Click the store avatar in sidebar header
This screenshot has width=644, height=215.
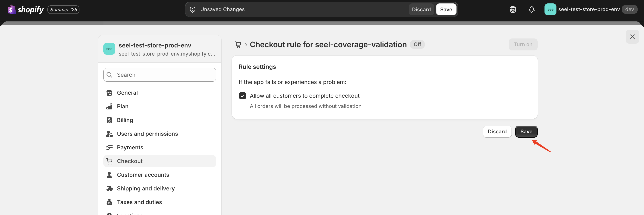[109, 49]
